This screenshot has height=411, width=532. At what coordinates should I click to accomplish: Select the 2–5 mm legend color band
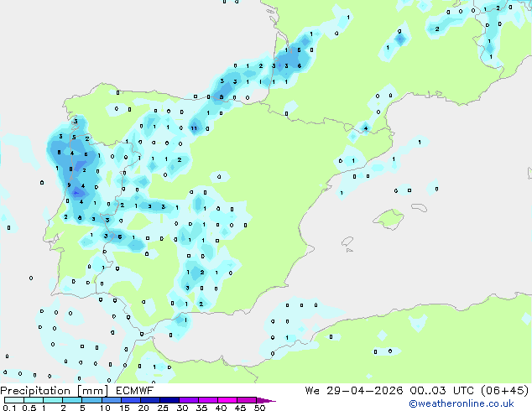(x=72, y=400)
